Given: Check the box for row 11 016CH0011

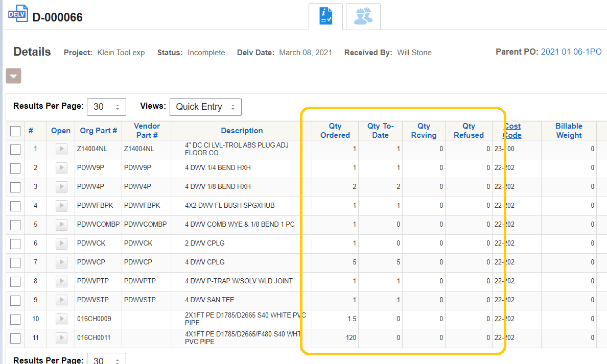Looking at the screenshot, I should click(x=15, y=338).
